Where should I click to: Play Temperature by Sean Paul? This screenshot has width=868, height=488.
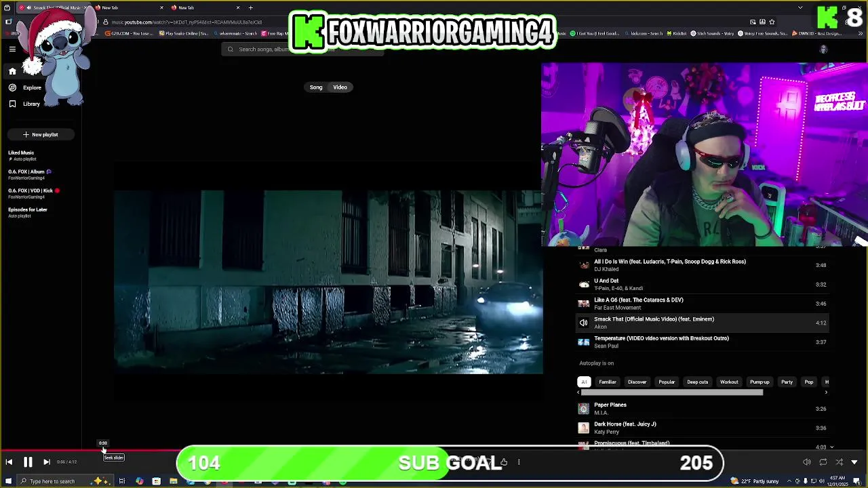coord(703,342)
